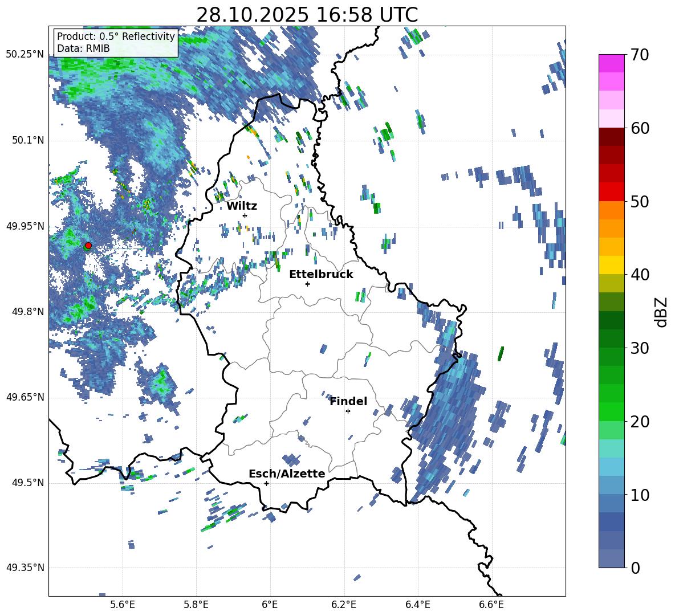Click the title timestamp 28.10.2025 16:58 UTC
The width and height of the screenshot is (675, 616).
pyautogui.click(x=307, y=15)
